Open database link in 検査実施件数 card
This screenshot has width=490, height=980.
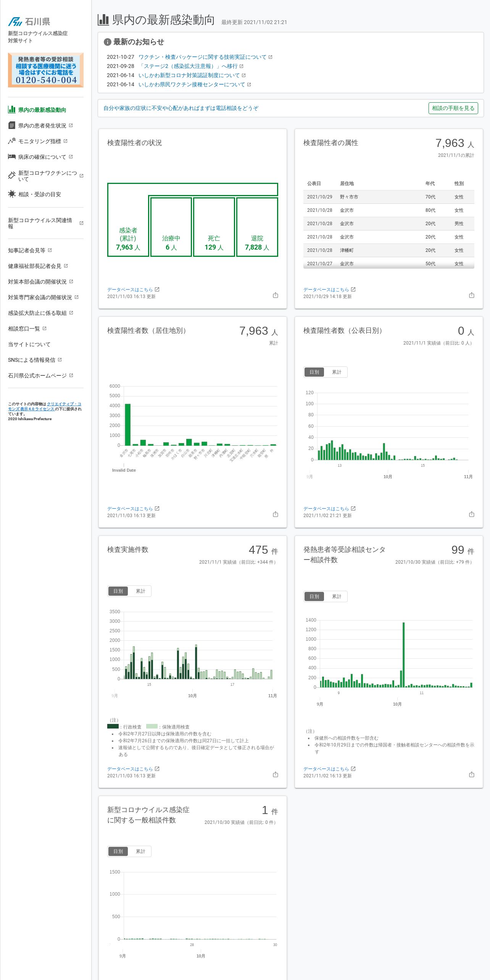(133, 769)
